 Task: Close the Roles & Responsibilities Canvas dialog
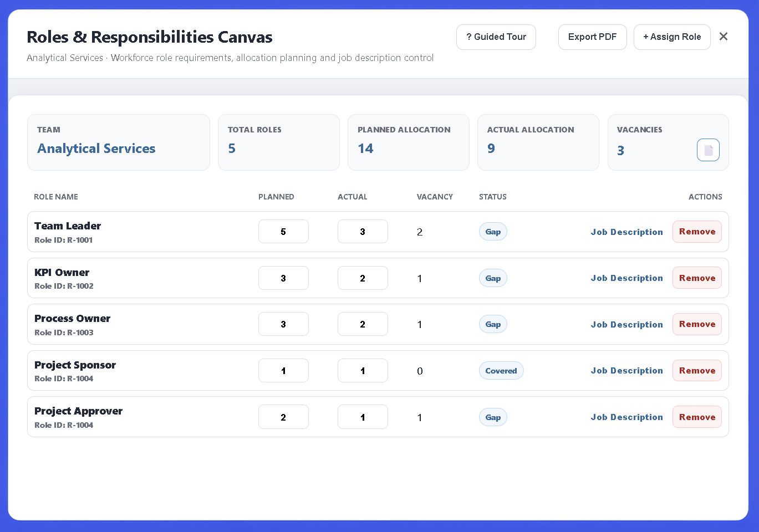pos(723,37)
